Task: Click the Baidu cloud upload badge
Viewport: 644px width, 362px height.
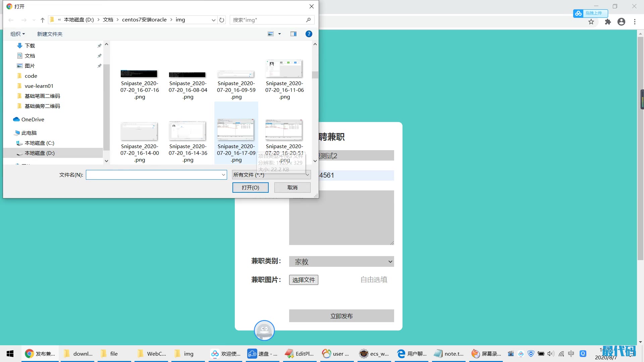Action: click(590, 13)
